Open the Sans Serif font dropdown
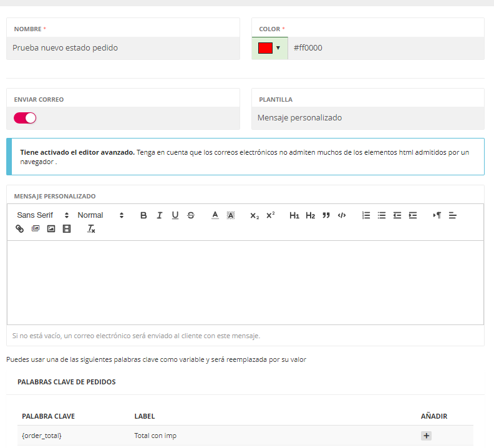This screenshot has width=494, height=448. (x=42, y=215)
